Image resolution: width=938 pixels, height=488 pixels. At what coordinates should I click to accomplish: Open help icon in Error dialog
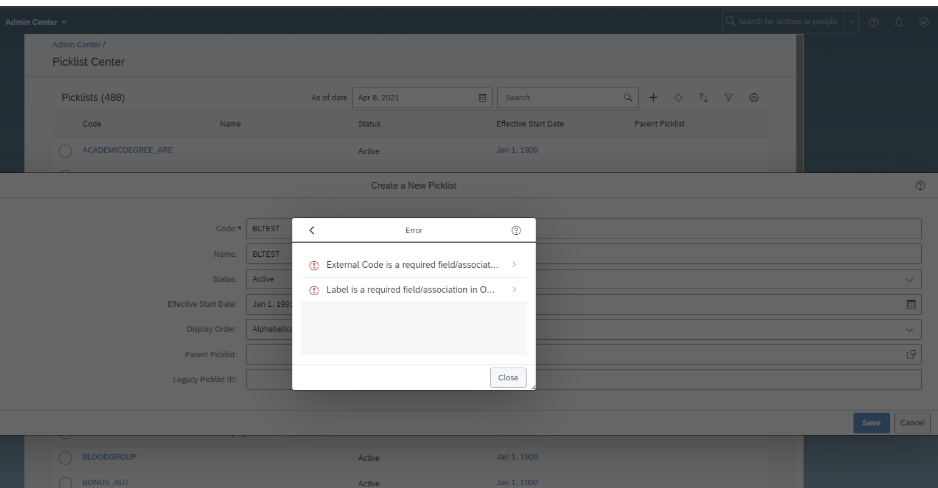[x=516, y=230]
